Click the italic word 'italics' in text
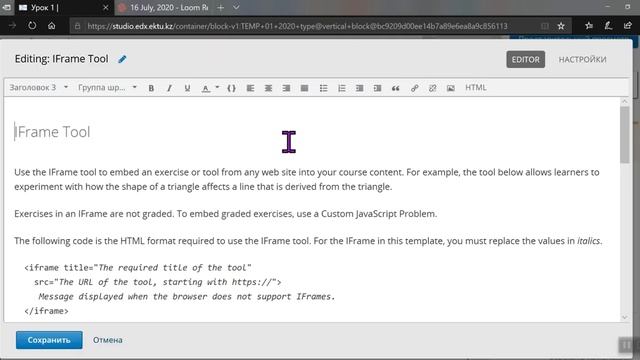Screen dimensions: 640x360 588,241
